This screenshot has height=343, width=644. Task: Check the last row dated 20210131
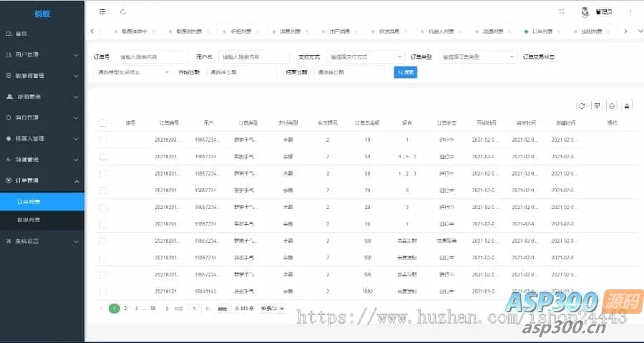pyautogui.click(x=102, y=291)
